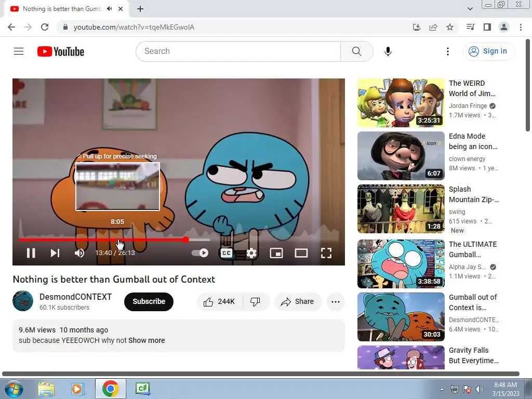532x399 pixels.
Task: Open the Windows Start menu
Action: pos(14,389)
